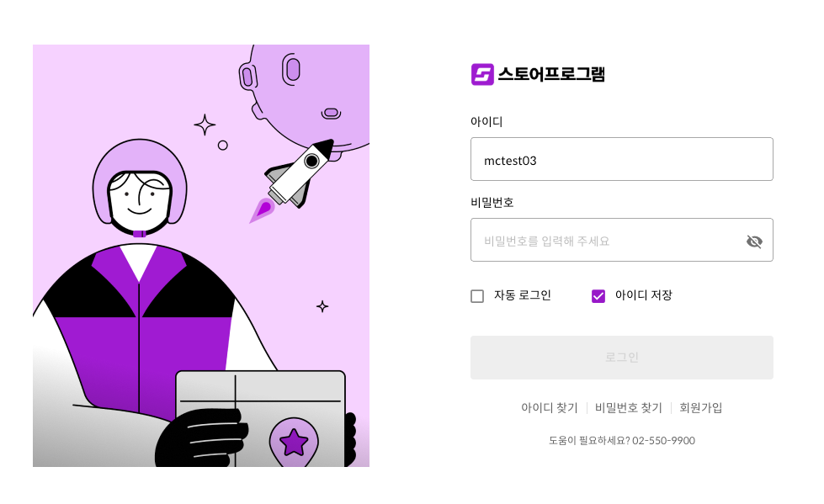Open the 비밀번호 찾기 link
Viewport: 824px width, 504px height.
(629, 407)
